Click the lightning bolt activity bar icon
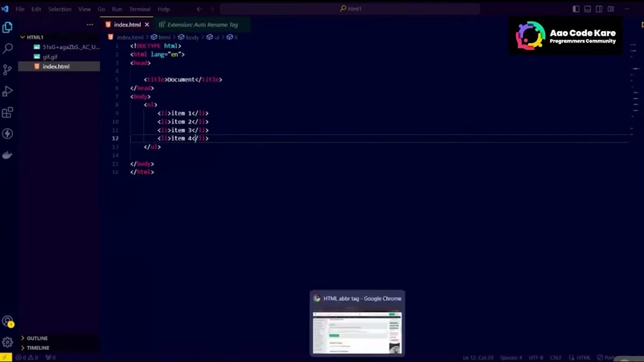Viewport: 644px width, 362px height. (x=8, y=134)
